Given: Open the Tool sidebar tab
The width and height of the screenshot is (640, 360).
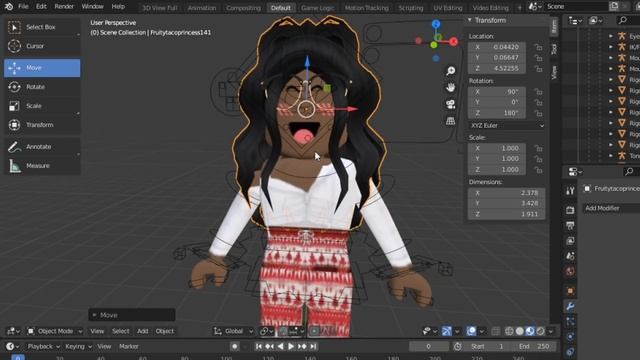Looking at the screenshot, I should (554, 49).
